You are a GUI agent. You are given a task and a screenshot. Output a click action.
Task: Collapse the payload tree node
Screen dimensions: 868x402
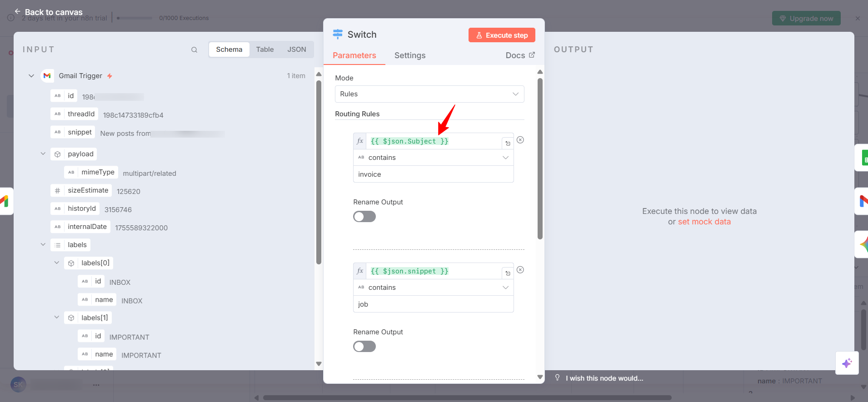point(43,154)
